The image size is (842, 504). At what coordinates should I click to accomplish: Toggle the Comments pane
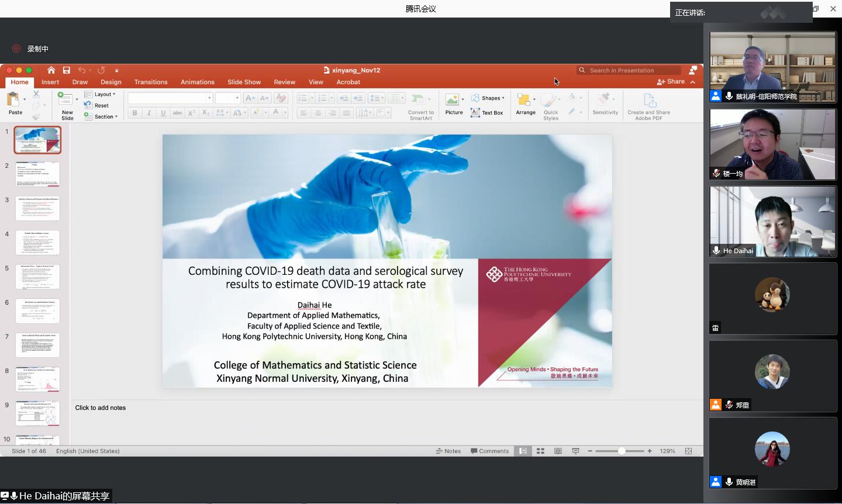490,451
